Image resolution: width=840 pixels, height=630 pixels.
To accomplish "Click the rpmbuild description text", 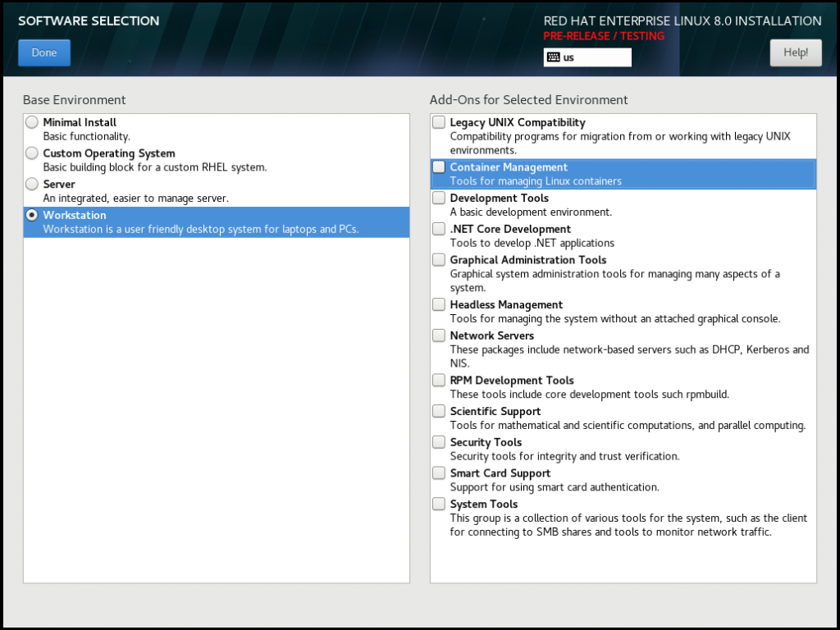I will [x=589, y=395].
